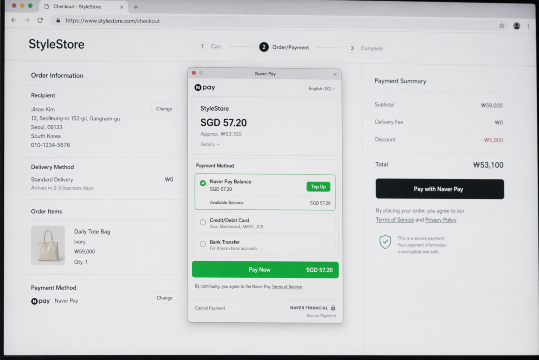Click the browser forward arrow
The image size is (539, 360).
(x=27, y=20)
